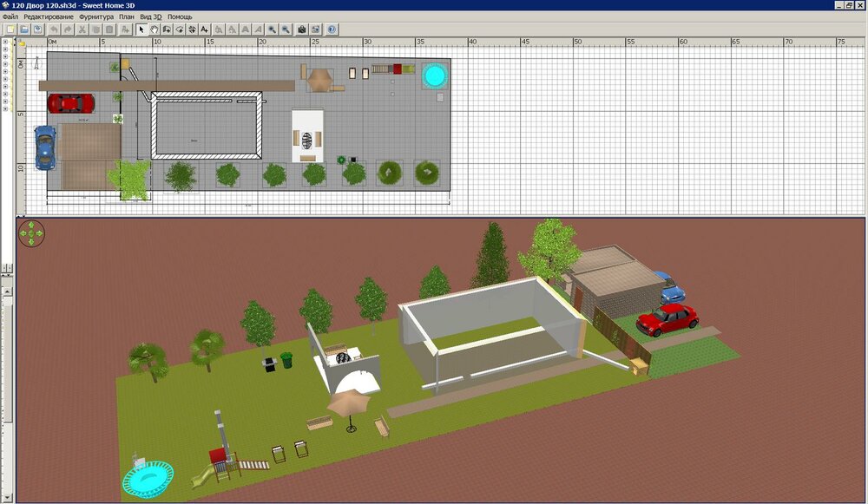Image resolution: width=868 pixels, height=504 pixels.
Task: Open a home file via folder icon
Action: 24,29
